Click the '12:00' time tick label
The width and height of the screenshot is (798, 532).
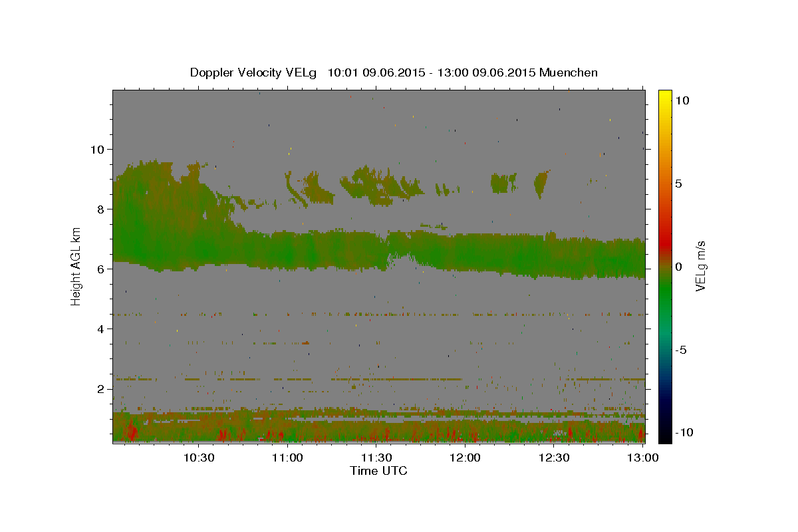(465, 458)
